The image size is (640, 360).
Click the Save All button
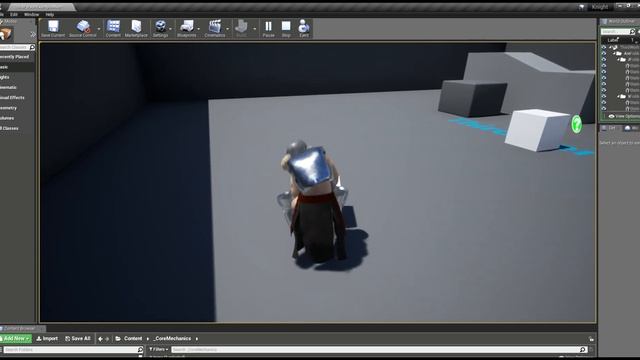78,339
